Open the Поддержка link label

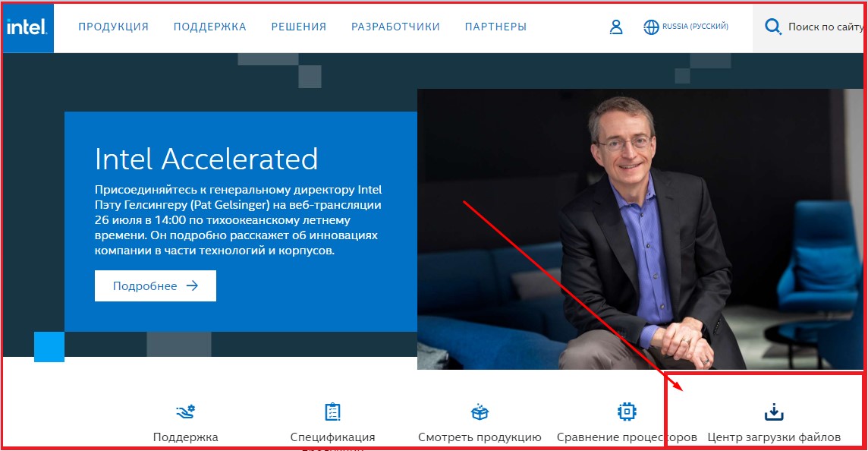pos(185,437)
